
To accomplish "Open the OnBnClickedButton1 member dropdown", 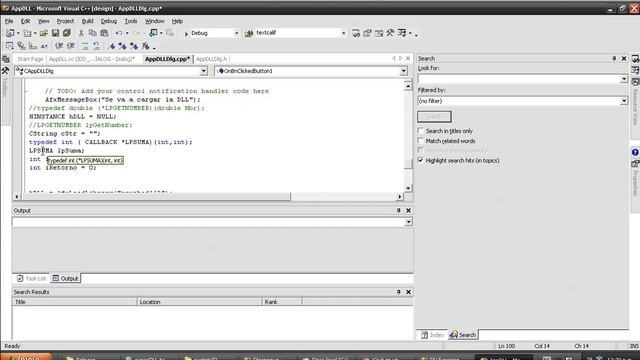I will point(403,71).
